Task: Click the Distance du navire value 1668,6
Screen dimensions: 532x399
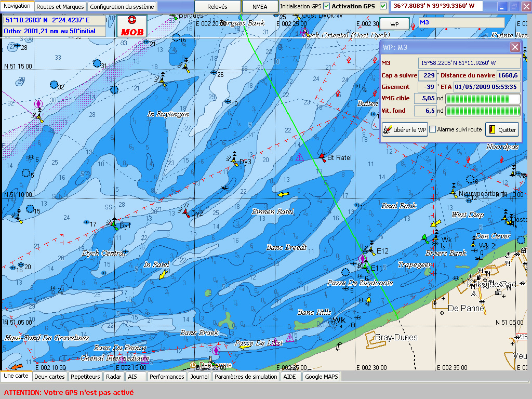Action: click(x=508, y=75)
